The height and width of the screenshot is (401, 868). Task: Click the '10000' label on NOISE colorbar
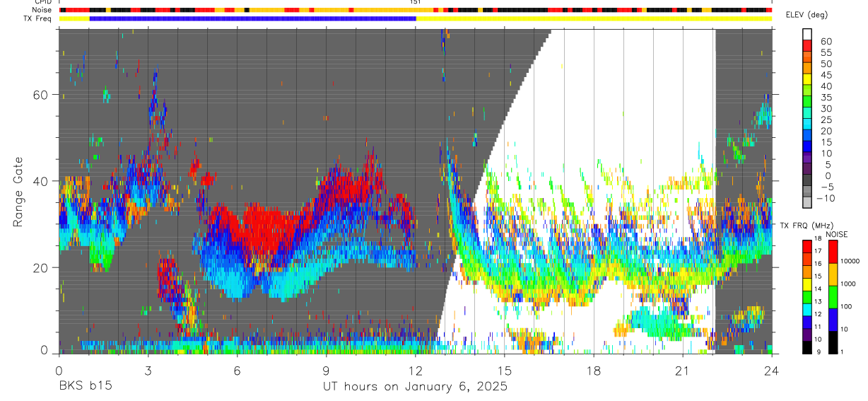click(850, 261)
